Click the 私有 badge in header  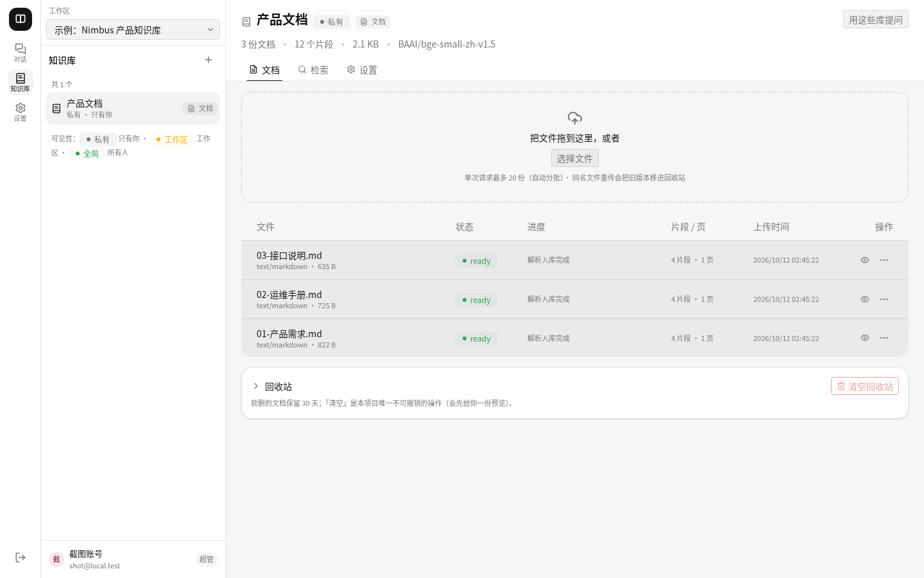(332, 22)
